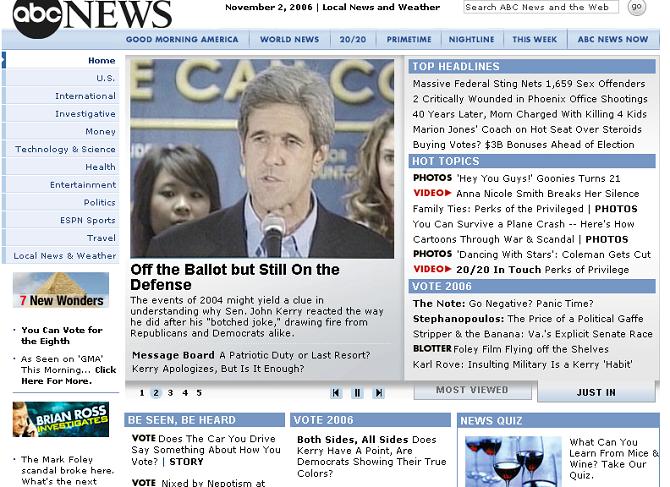Click 'You Can Vote for the Eighth' link
This screenshot has height=487, width=670.
click(62, 335)
